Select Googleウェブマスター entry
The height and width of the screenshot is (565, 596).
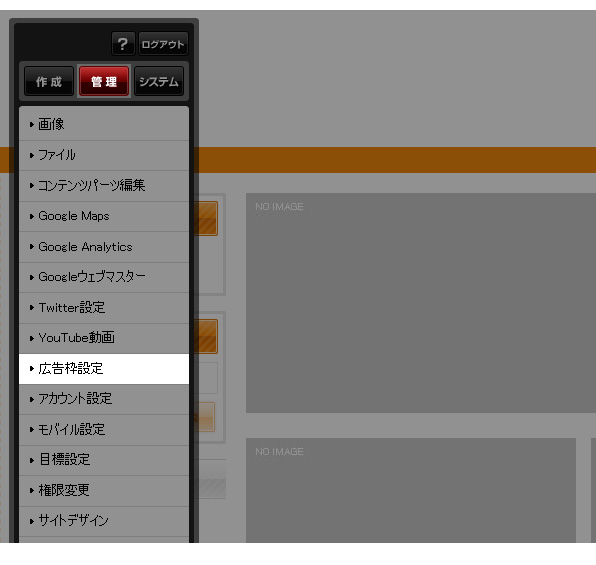(104, 277)
